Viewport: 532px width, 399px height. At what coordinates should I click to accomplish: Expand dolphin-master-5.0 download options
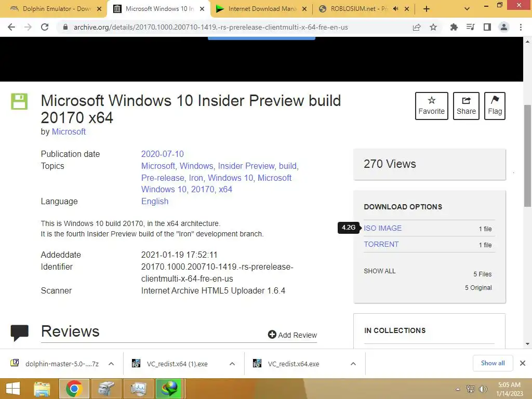coord(111,364)
